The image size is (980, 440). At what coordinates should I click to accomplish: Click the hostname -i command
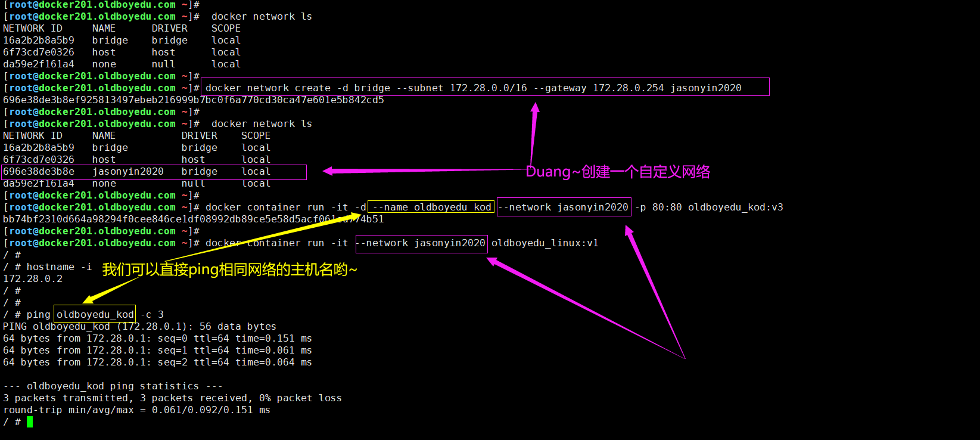(x=59, y=267)
